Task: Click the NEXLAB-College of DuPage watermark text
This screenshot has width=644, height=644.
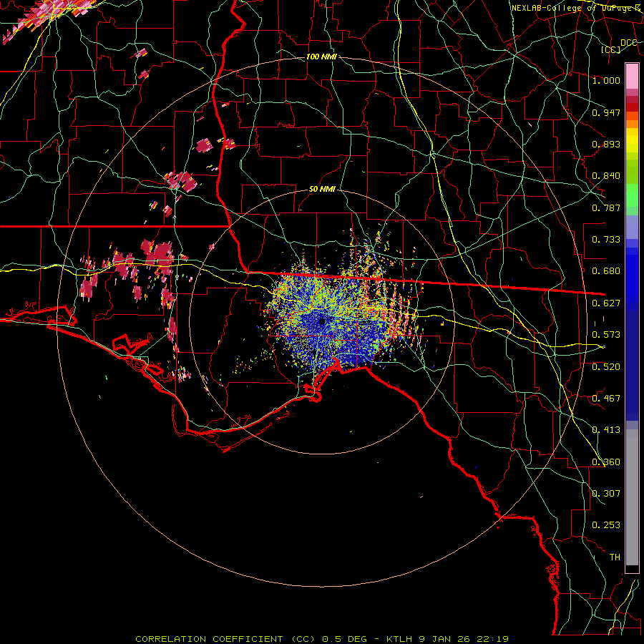Action: coord(575,8)
